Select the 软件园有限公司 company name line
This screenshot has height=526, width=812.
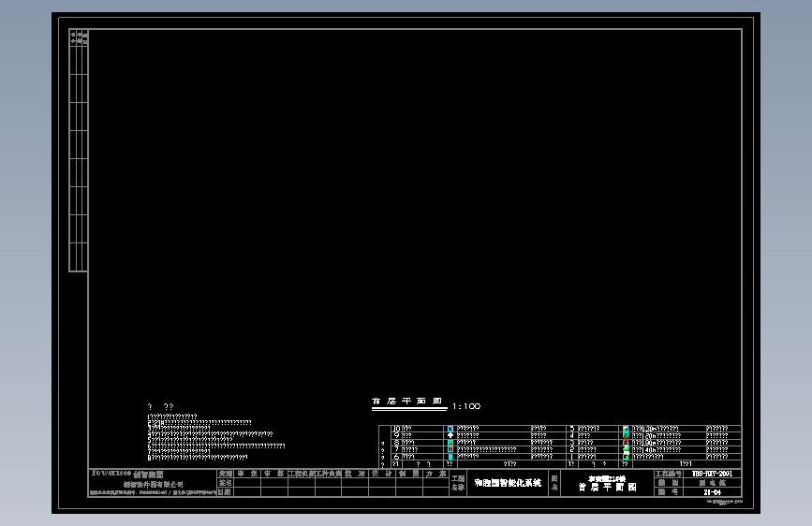154,485
